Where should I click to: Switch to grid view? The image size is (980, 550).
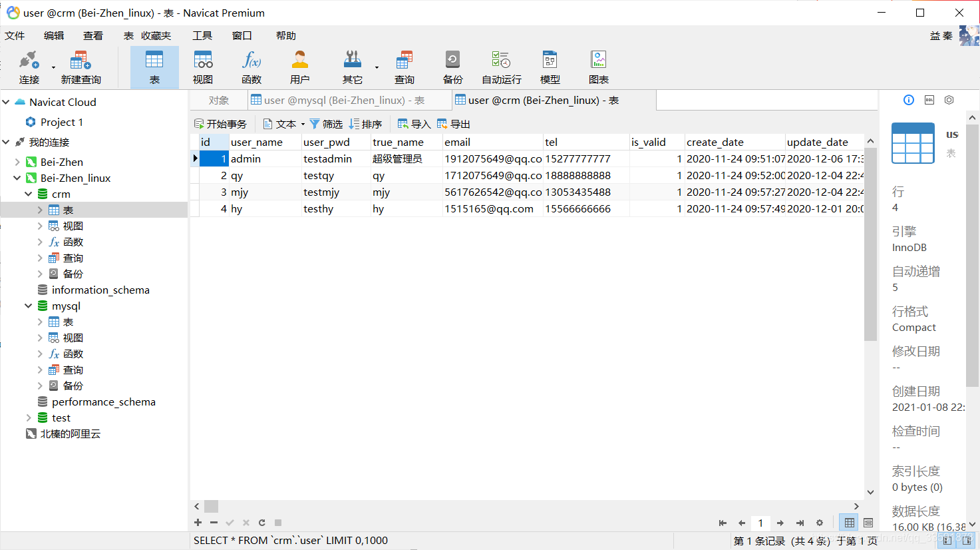click(850, 523)
